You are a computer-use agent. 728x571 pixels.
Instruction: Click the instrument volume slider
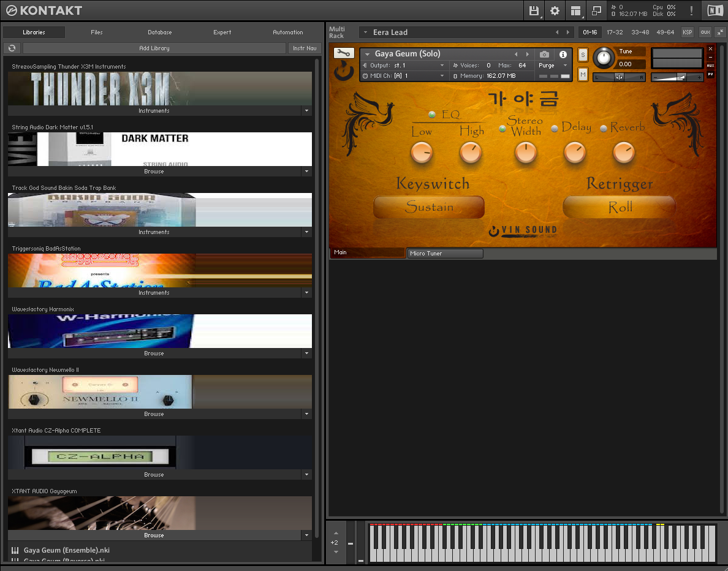tap(677, 77)
